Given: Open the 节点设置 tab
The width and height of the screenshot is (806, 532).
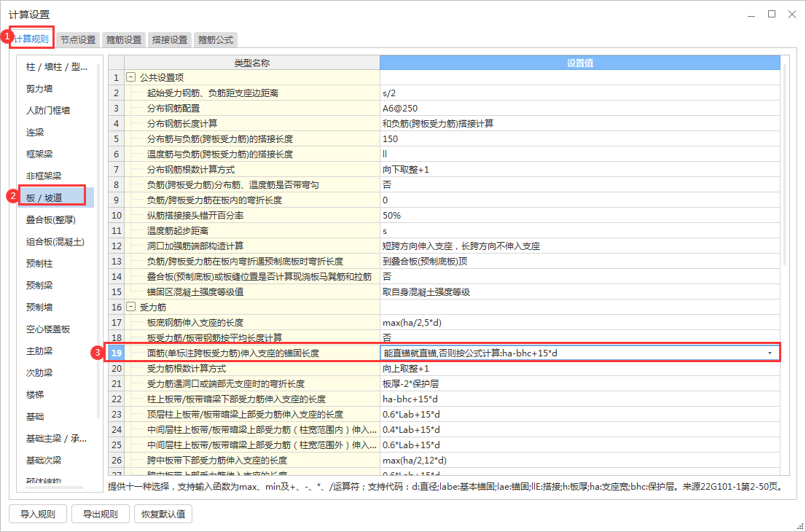Looking at the screenshot, I should (78, 39).
